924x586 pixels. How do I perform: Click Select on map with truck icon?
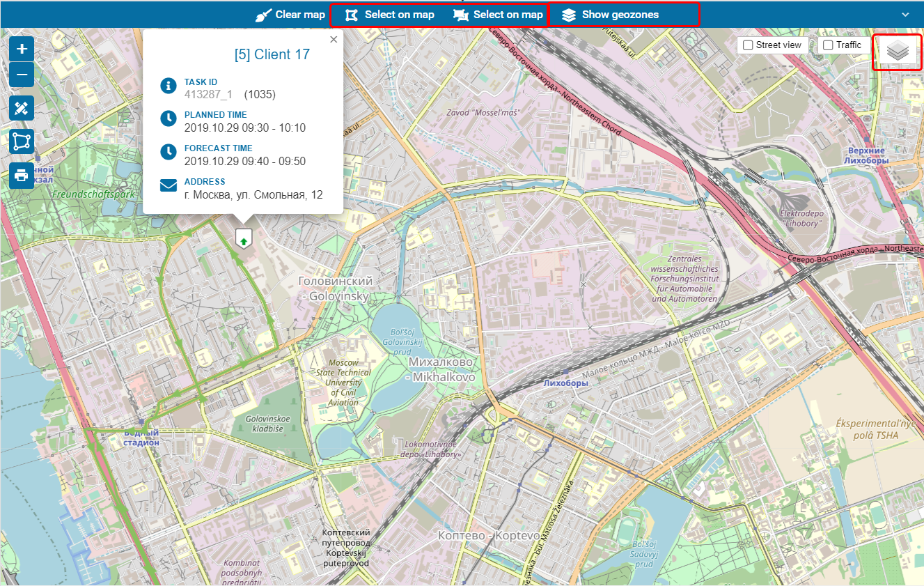(x=499, y=15)
